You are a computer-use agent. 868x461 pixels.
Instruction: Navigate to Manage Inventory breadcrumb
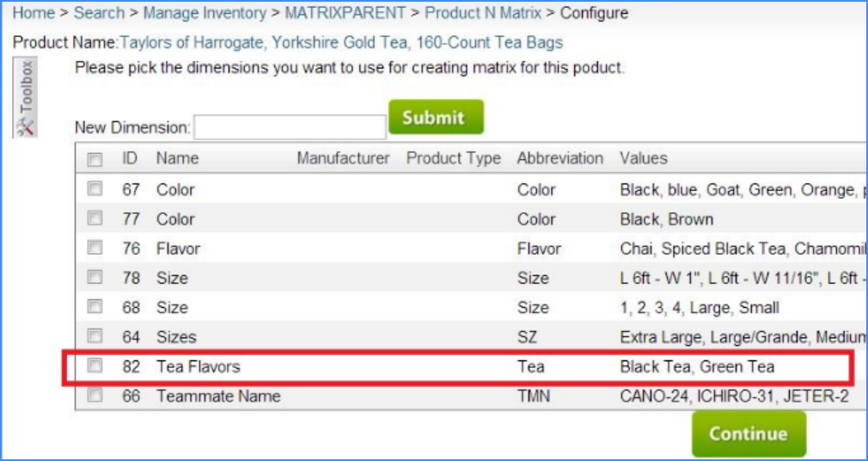(x=205, y=13)
